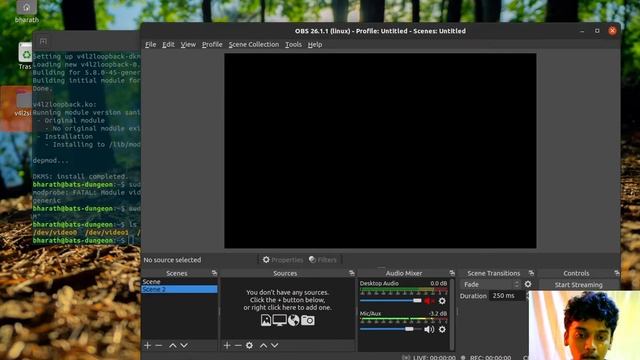The width and height of the screenshot is (640, 360).
Task: Click the Properties button below preview
Action: point(283,260)
